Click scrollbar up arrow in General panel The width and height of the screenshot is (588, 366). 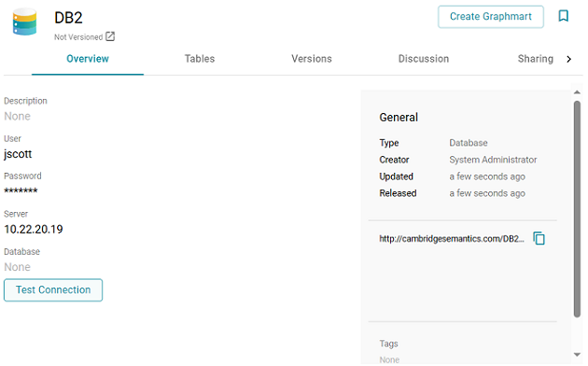click(577, 91)
